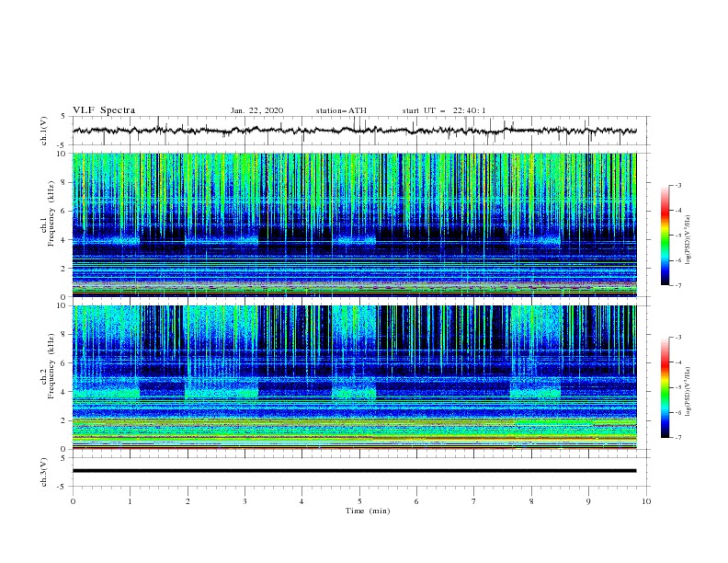Select the "Time (min)" axis label
The width and height of the screenshot is (728, 563).
[x=368, y=511]
